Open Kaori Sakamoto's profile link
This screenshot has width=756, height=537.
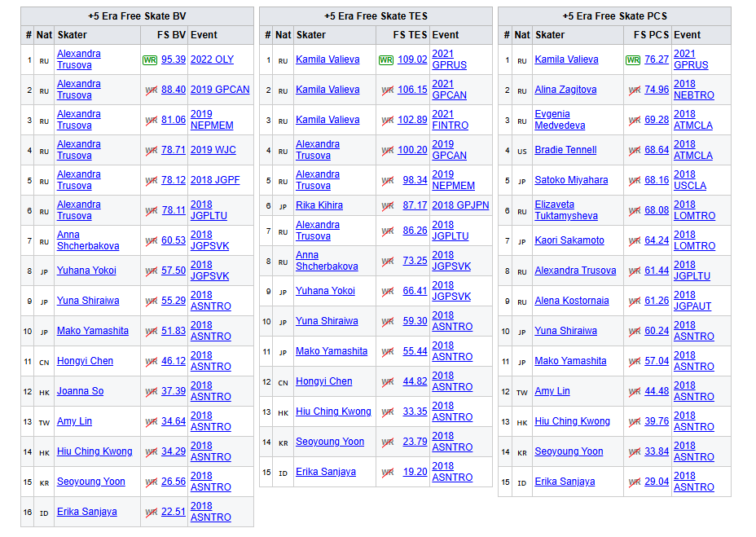point(569,240)
